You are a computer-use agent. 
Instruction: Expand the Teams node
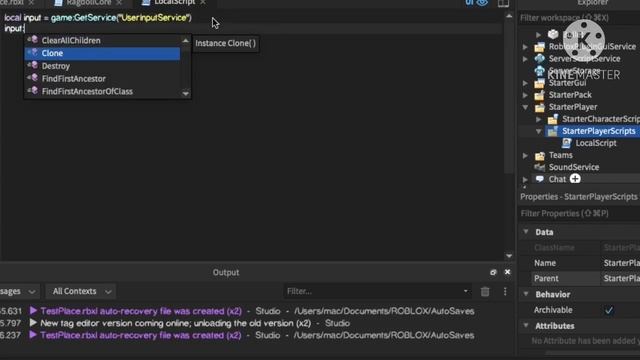(525, 156)
